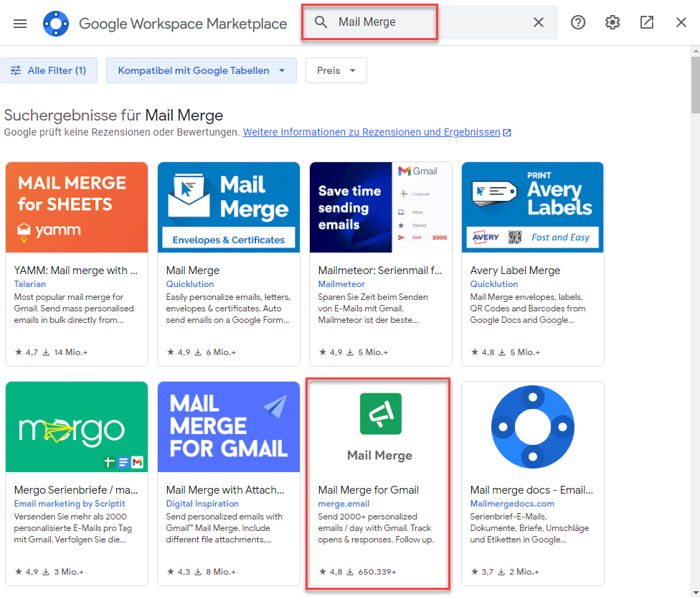
Task: Close the Marketplace dialog
Action: pos(681,22)
